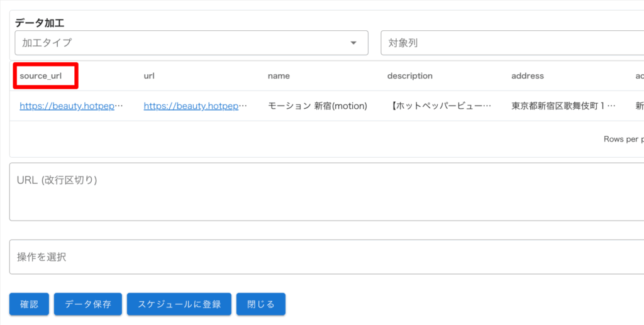644x325 pixels.
Task: Click the Rows per page label
Action: click(623, 140)
